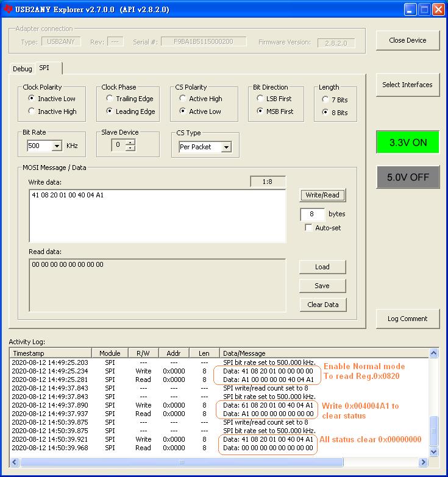Select log row timestamped 14:49:37.890

219,405
